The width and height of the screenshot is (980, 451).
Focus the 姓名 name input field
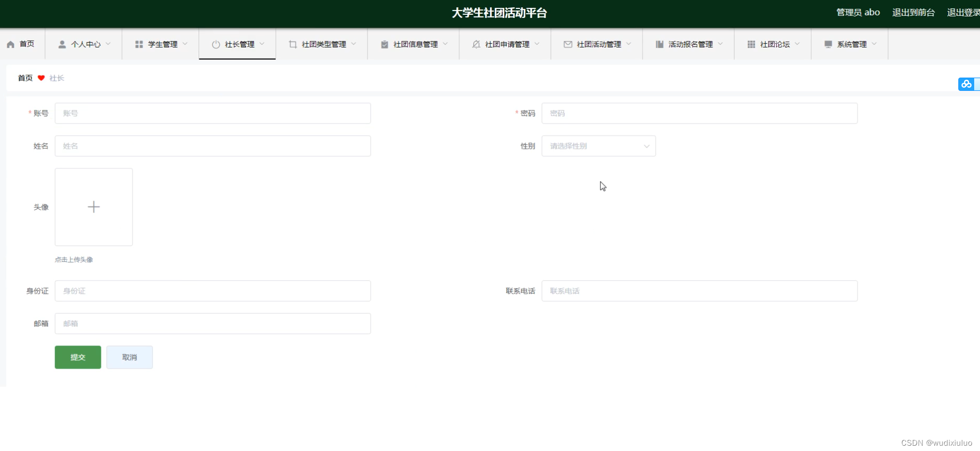coord(213,146)
